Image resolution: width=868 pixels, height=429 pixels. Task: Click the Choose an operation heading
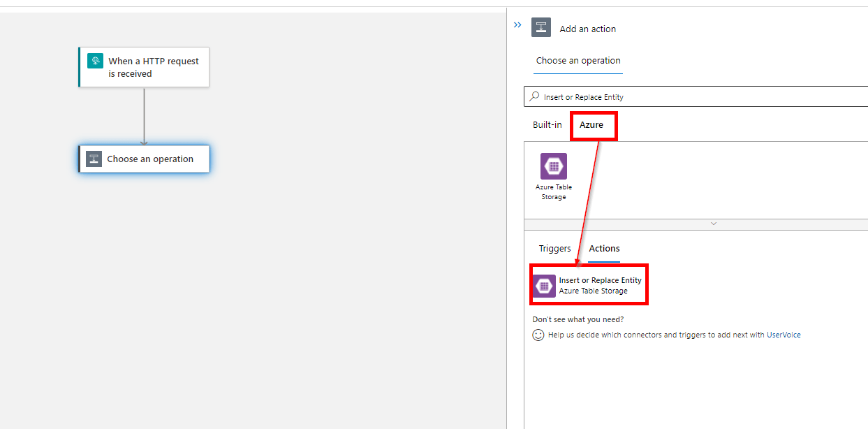coord(578,61)
